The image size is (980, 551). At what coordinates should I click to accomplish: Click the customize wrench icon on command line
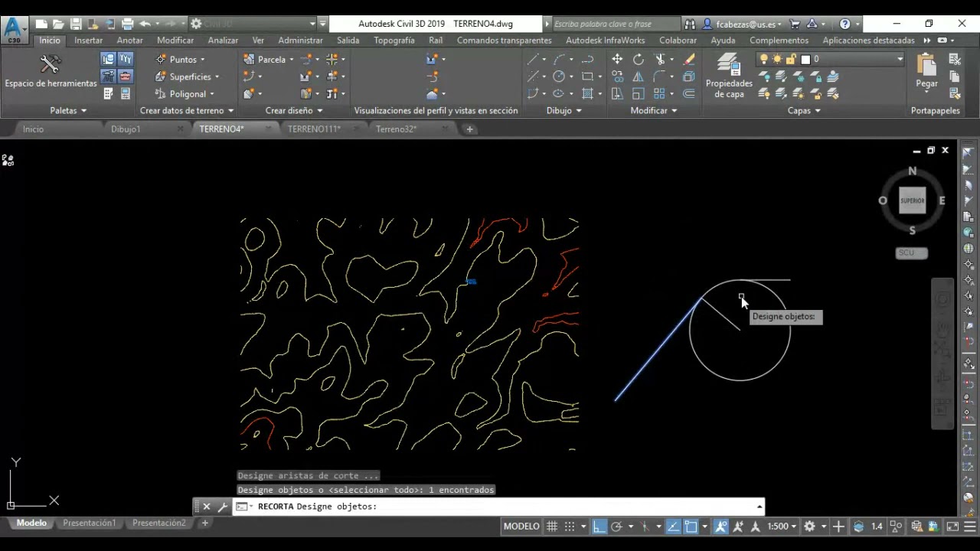click(223, 507)
